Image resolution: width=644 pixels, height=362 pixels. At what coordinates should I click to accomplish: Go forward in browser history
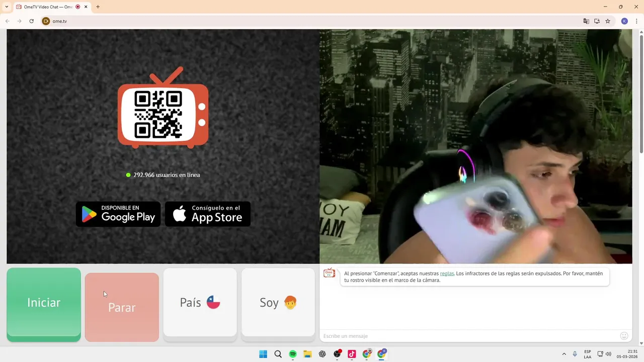pyautogui.click(x=19, y=21)
